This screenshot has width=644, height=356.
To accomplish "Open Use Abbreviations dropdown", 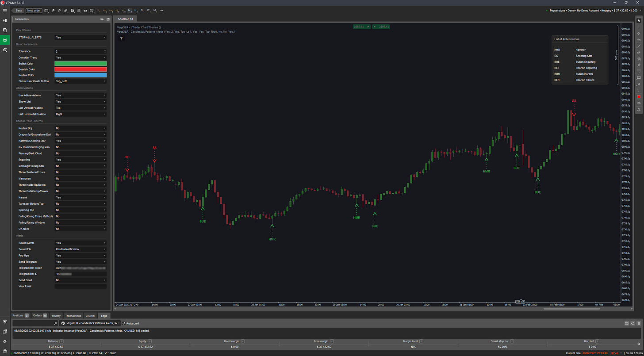I will 80,95.
